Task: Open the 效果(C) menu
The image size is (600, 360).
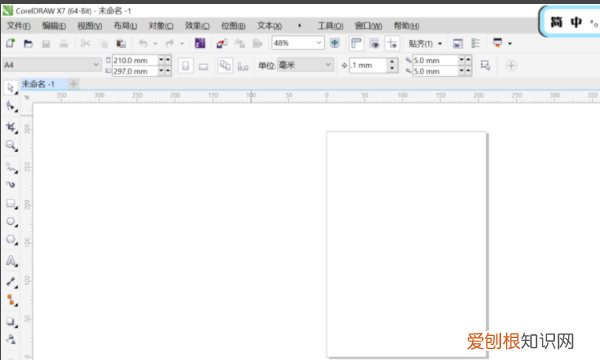Action: (197, 26)
